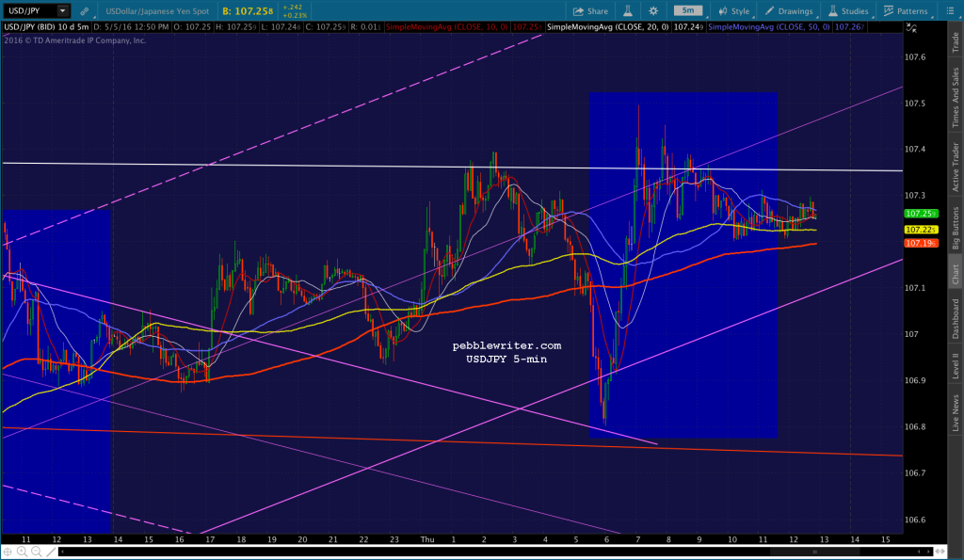Viewport: 964px width, 560px height.
Task: Open the Trade side tab
Action: (x=956, y=41)
